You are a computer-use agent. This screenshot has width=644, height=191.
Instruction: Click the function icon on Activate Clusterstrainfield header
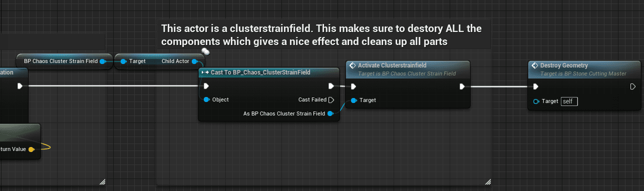pos(352,65)
